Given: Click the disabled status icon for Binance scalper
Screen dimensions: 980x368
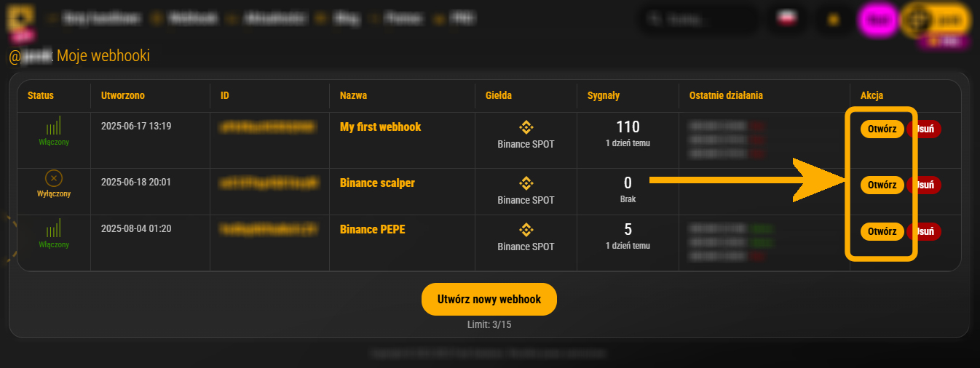Looking at the screenshot, I should coord(54,178).
